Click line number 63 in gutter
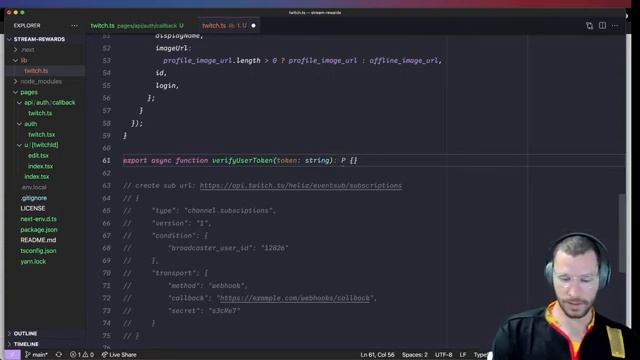This screenshot has height=360, width=640. (x=106, y=186)
